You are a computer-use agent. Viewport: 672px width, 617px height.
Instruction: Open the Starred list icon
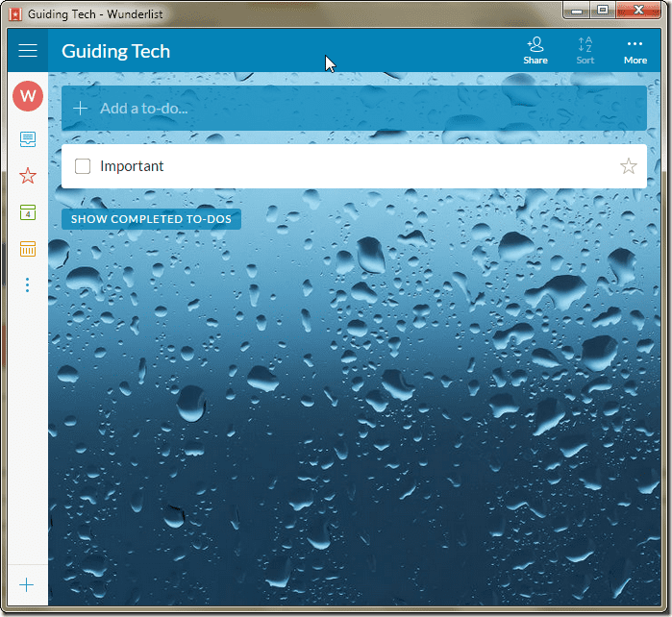pyautogui.click(x=28, y=176)
